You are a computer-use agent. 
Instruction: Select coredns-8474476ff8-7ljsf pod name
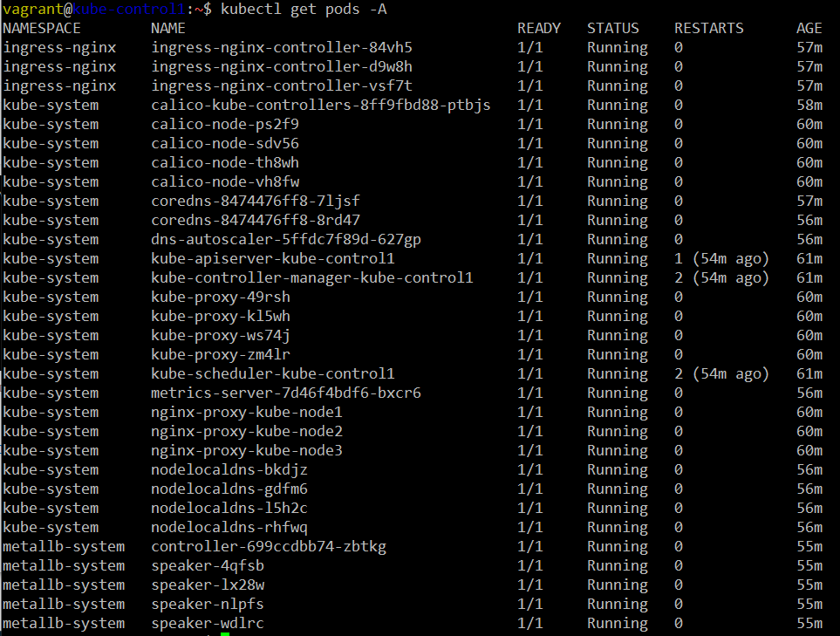click(256, 202)
